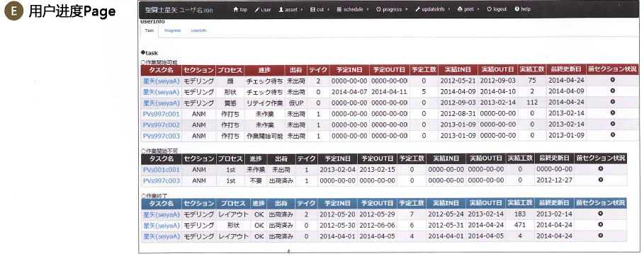Click the 2012-05-29 予定OUT日 cell
This screenshot has height=256, width=644.
coord(377,214)
